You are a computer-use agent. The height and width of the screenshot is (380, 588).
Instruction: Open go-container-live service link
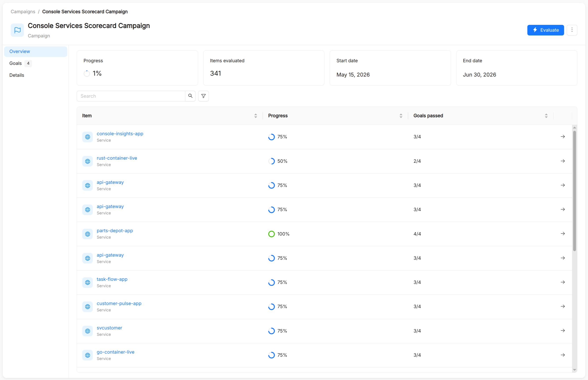tap(116, 352)
